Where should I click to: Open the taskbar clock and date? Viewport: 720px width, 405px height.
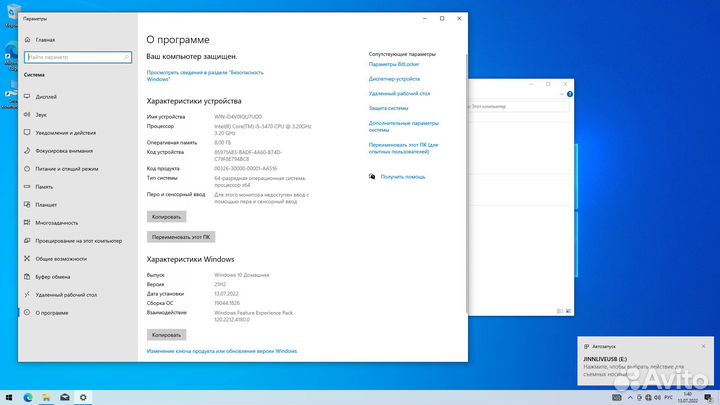tap(687, 398)
